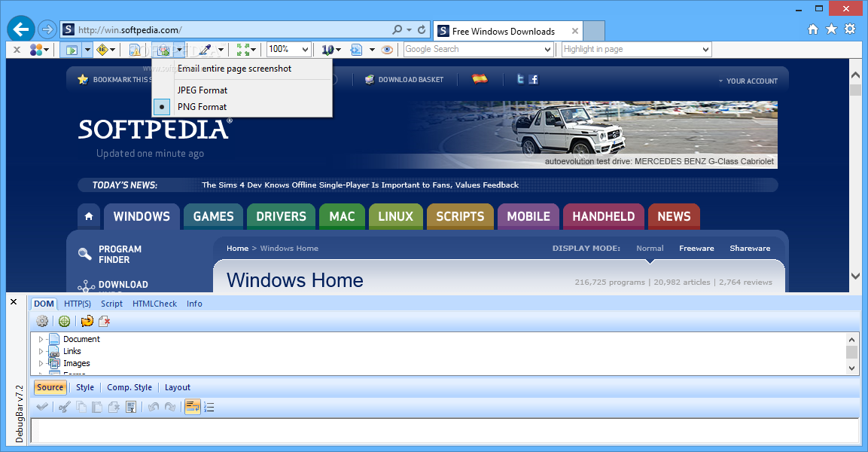Open dropdown arrow beside IE diamond icon

pos(112,50)
